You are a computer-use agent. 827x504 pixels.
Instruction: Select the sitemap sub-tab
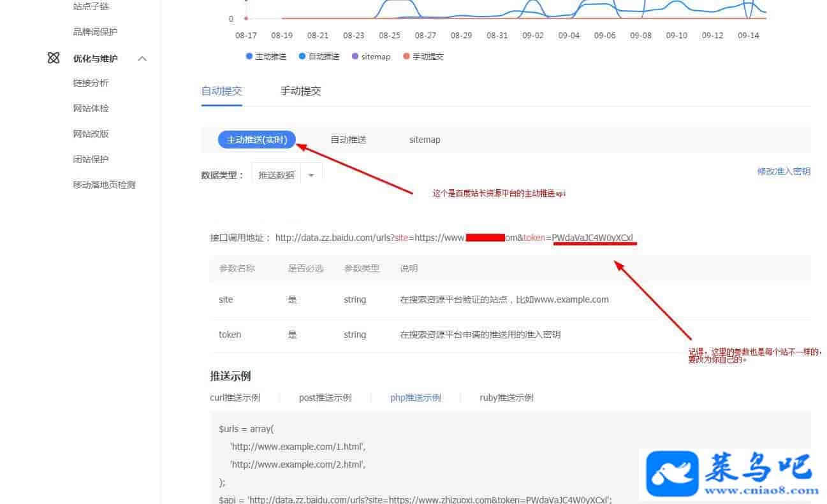point(425,140)
